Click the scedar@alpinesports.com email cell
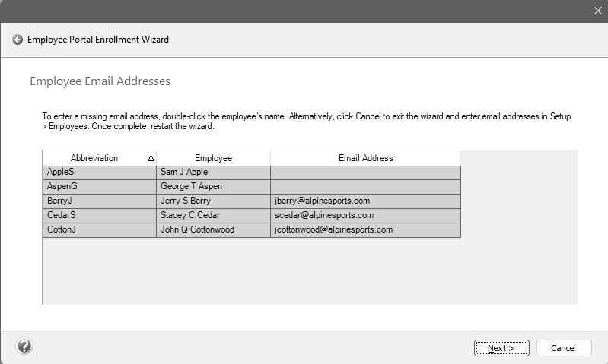The height and width of the screenshot is (364, 608). (x=365, y=216)
